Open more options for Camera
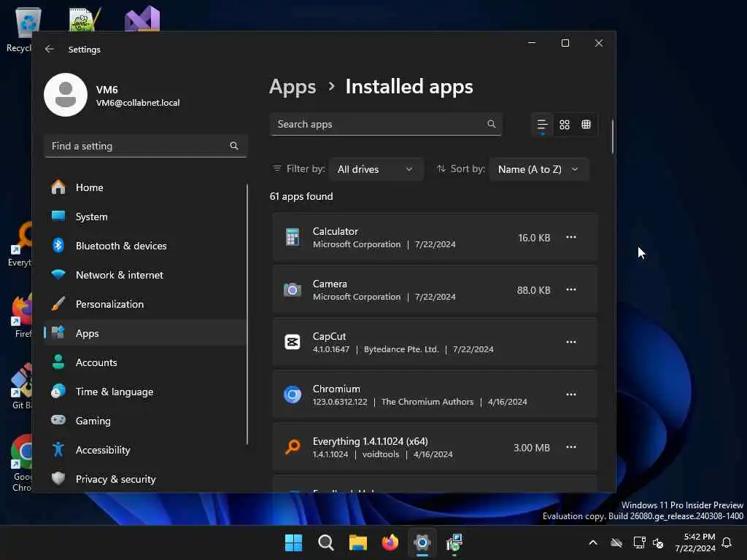 click(570, 289)
